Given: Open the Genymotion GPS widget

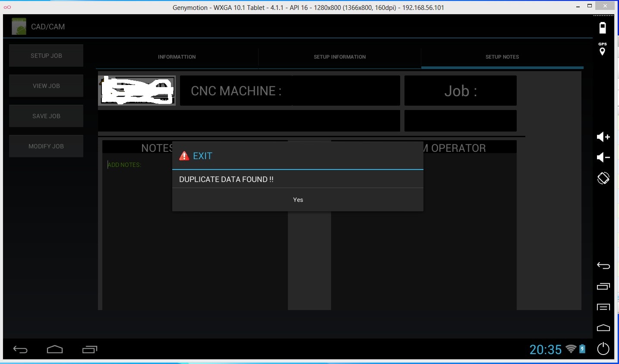Looking at the screenshot, I should pyautogui.click(x=603, y=49).
